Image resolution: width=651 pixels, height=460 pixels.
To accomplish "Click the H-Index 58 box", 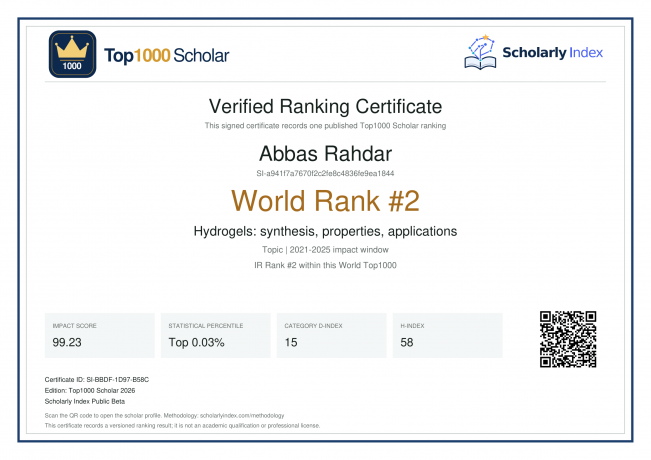I will click(448, 335).
